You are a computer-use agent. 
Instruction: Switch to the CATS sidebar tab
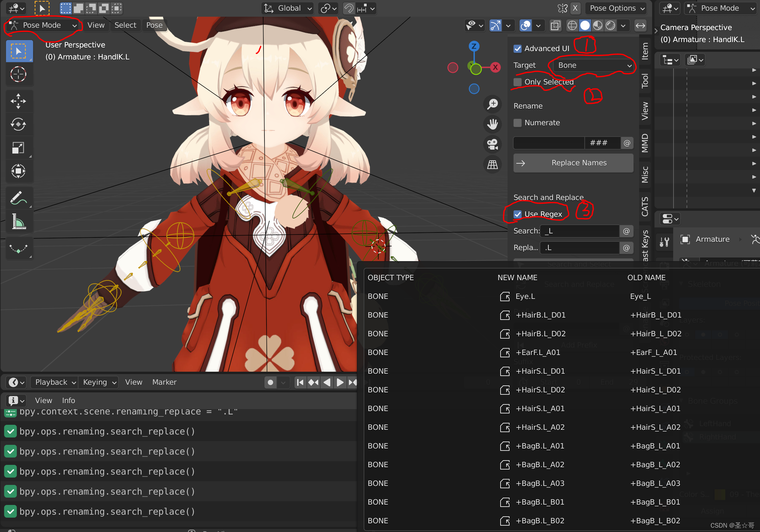click(645, 206)
